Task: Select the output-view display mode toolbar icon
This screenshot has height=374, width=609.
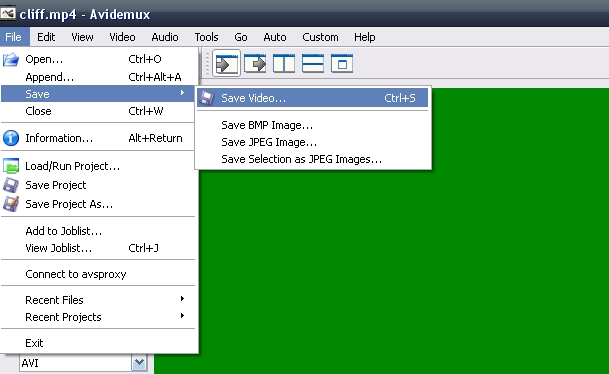Action: pos(255,63)
